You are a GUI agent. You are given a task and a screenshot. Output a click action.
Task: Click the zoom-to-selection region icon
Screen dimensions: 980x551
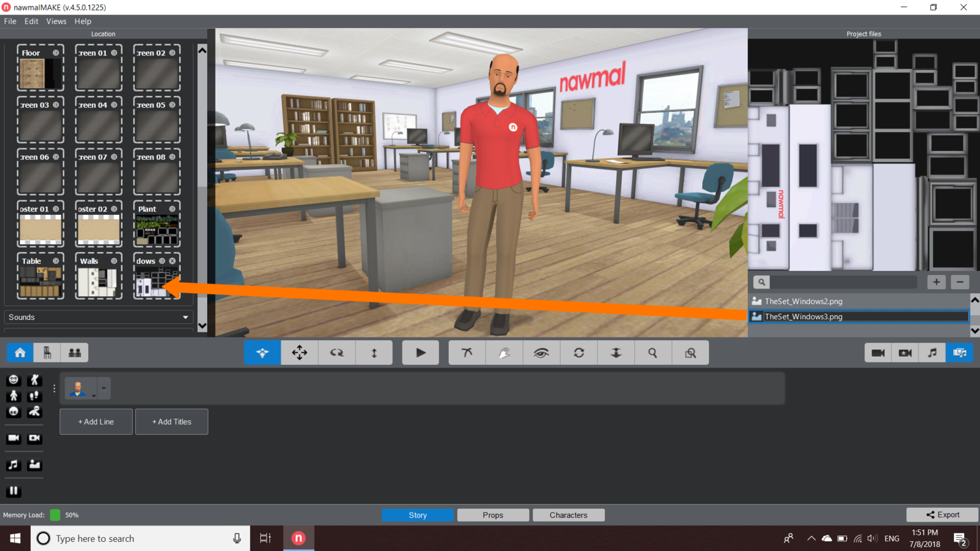pyautogui.click(x=691, y=353)
